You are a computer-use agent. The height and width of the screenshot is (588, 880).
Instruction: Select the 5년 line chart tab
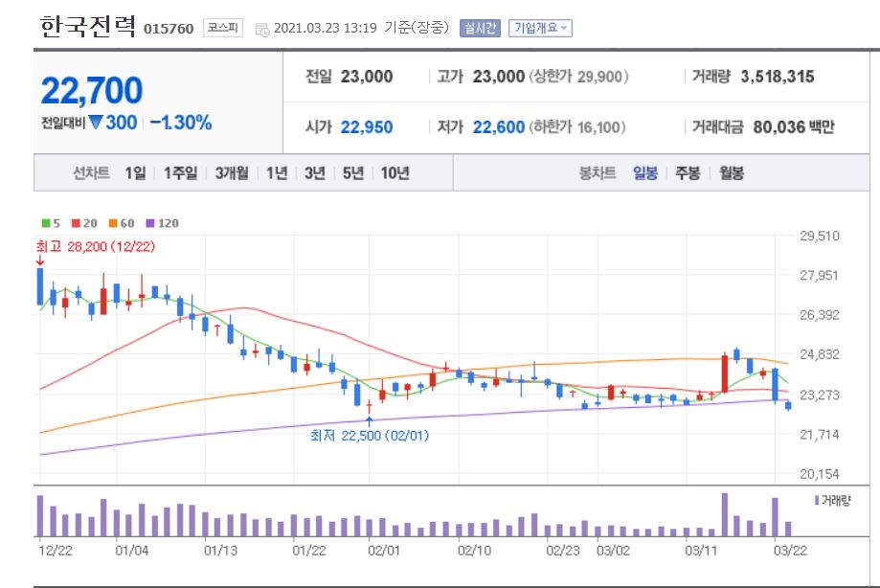(x=353, y=172)
